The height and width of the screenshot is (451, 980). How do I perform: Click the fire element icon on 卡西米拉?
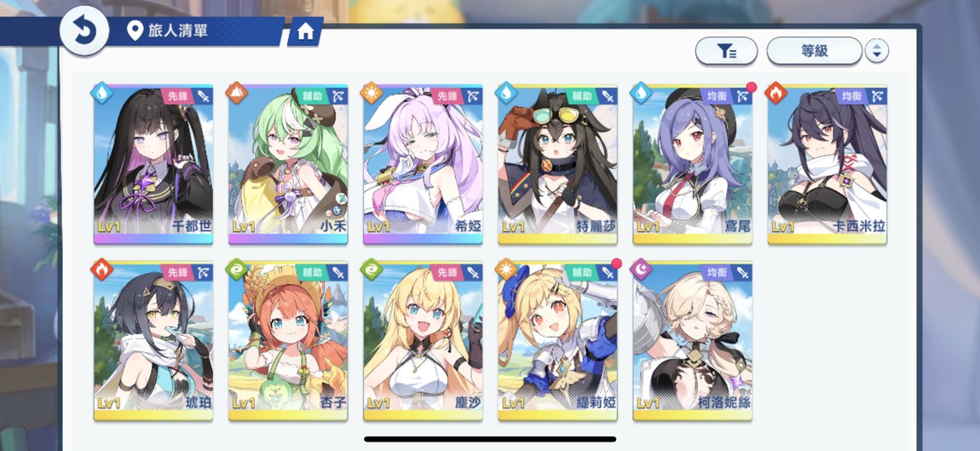tap(776, 93)
